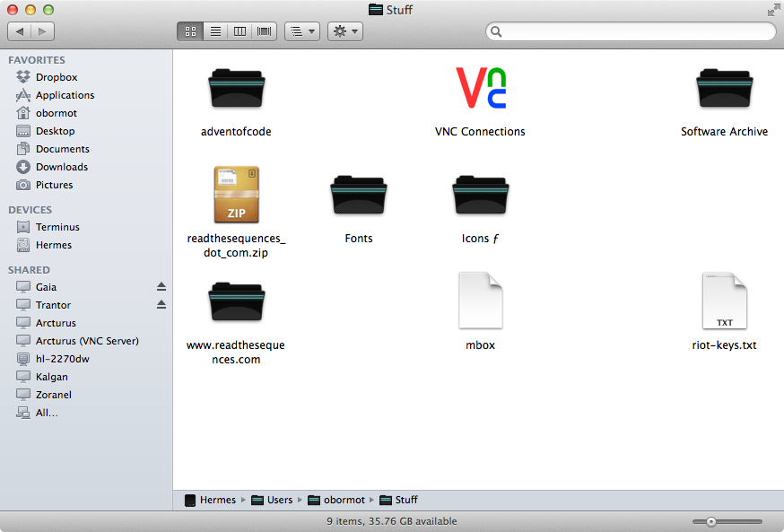Select the 'adventofcode' file name label
Viewport: 784px width, 532px height.
pyautogui.click(x=236, y=132)
